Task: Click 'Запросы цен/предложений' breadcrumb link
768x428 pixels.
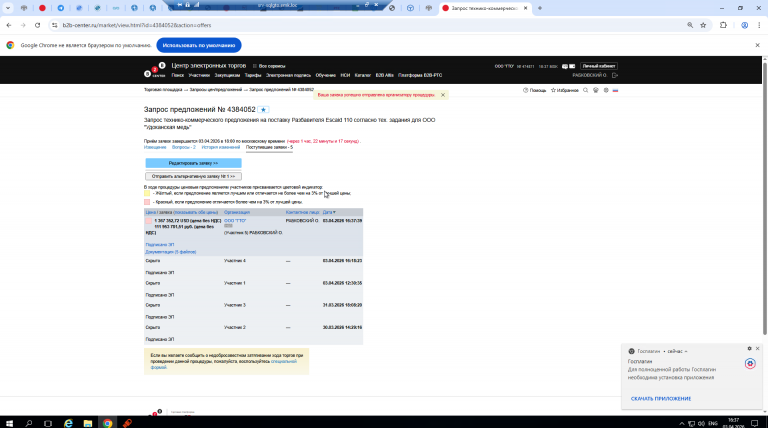Action: [216, 90]
